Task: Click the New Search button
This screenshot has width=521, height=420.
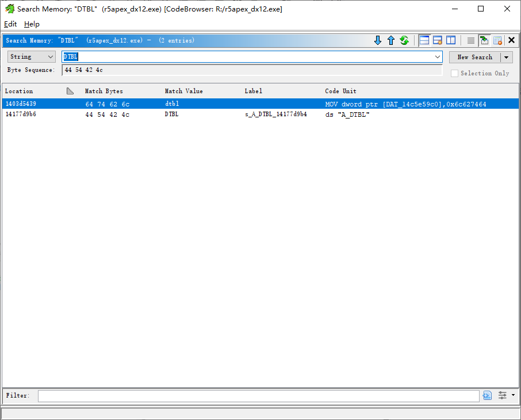Action: pyautogui.click(x=475, y=57)
